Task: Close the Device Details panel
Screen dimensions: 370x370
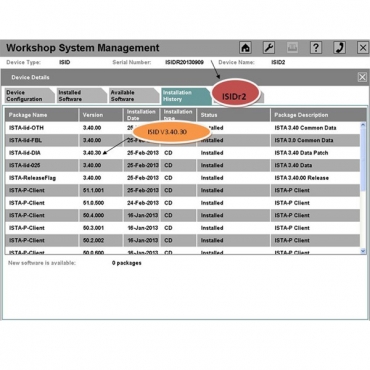Action: click(x=362, y=77)
